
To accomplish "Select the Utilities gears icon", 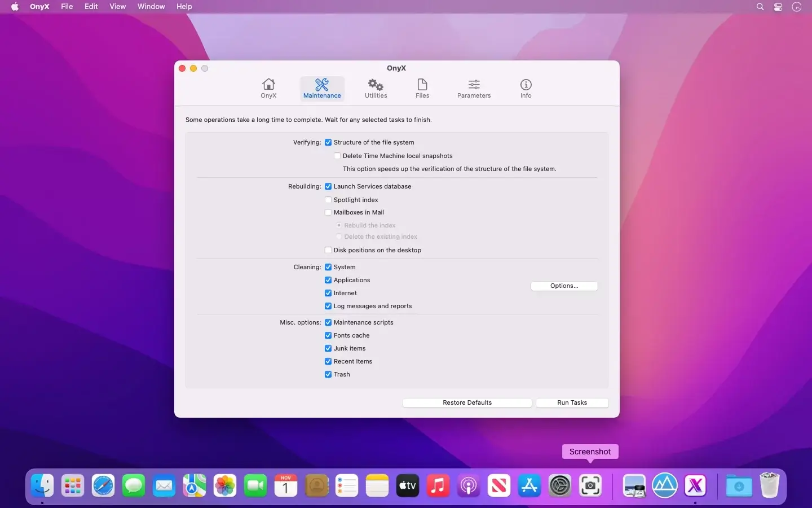I will pos(376,85).
